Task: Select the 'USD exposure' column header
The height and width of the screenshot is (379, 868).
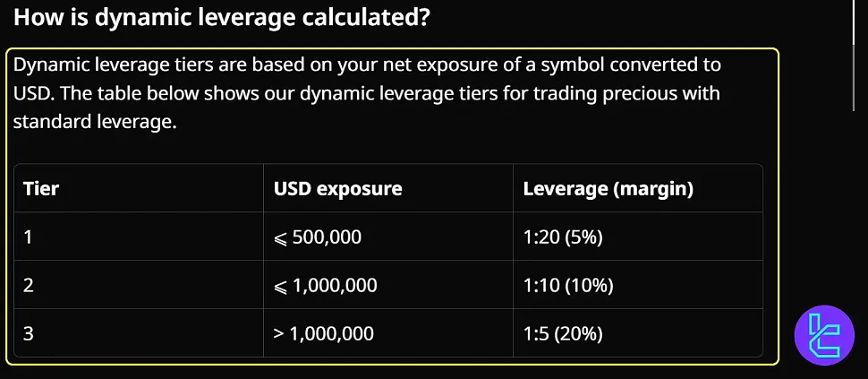Action: point(337,188)
